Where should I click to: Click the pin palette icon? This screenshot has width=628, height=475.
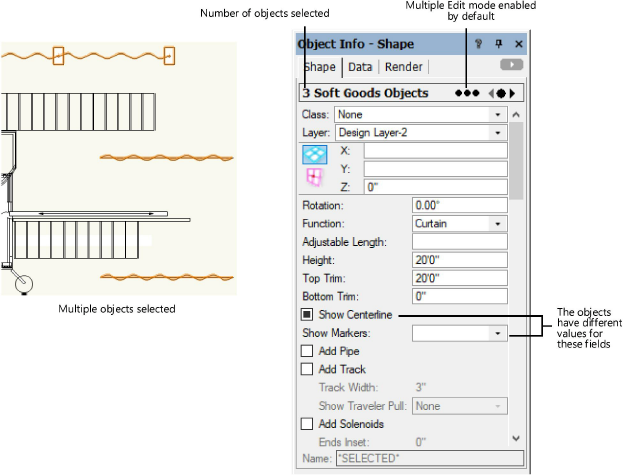click(x=499, y=45)
